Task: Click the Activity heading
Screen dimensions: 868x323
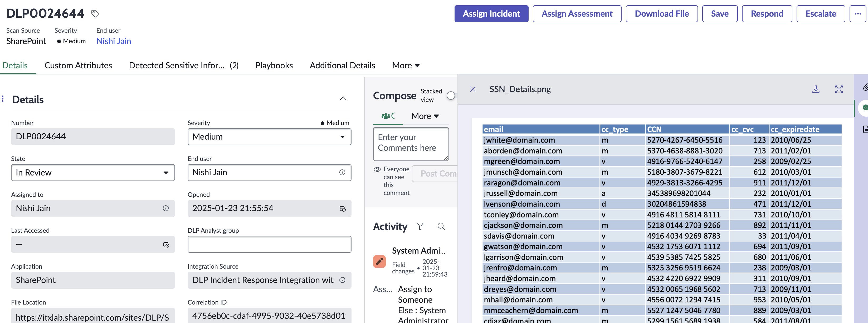Action: (390, 226)
